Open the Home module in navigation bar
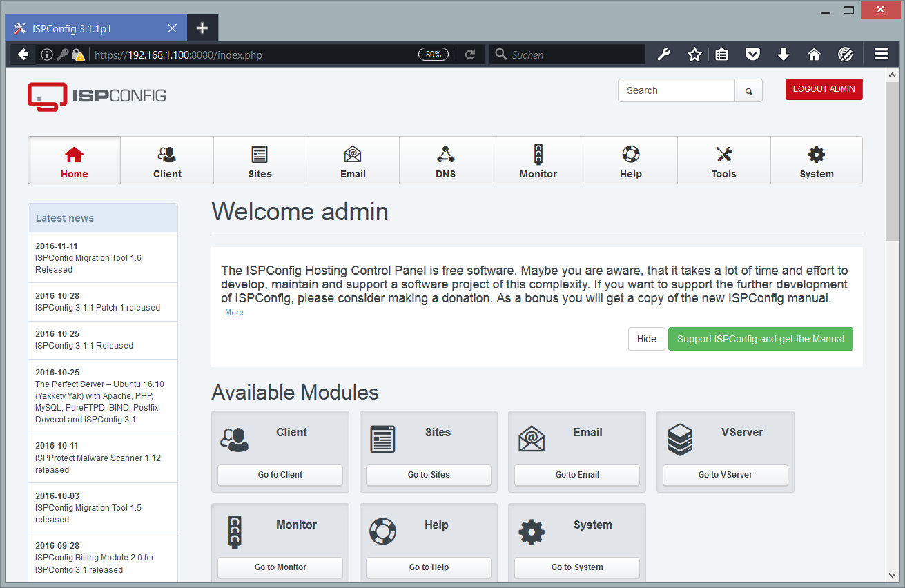Viewport: 905px width, 588px height. pos(74,160)
